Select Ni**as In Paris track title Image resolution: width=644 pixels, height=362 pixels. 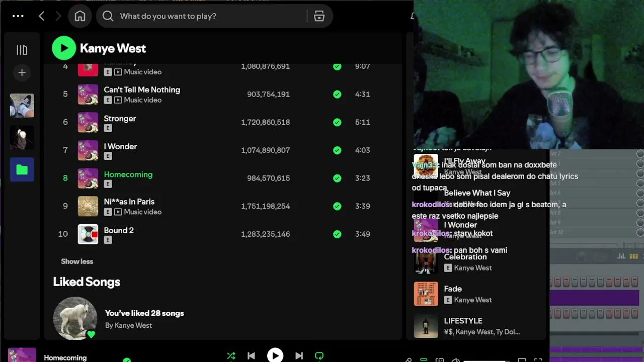(129, 202)
